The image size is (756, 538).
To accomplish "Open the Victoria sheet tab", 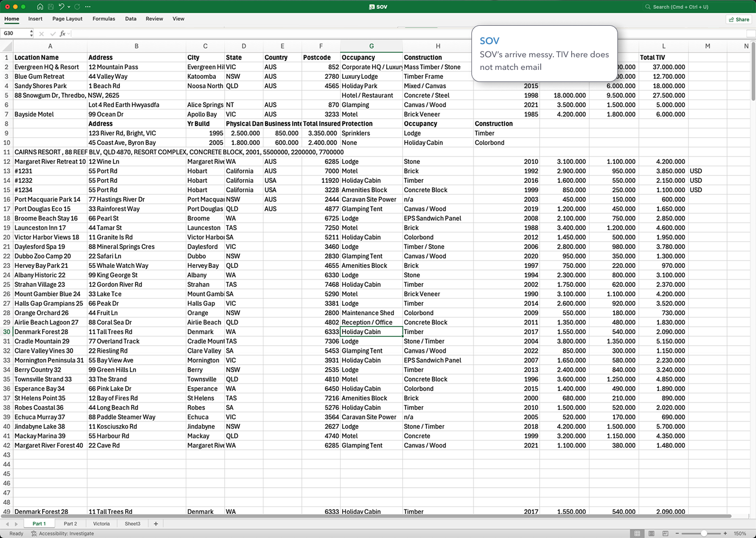I will click(101, 523).
